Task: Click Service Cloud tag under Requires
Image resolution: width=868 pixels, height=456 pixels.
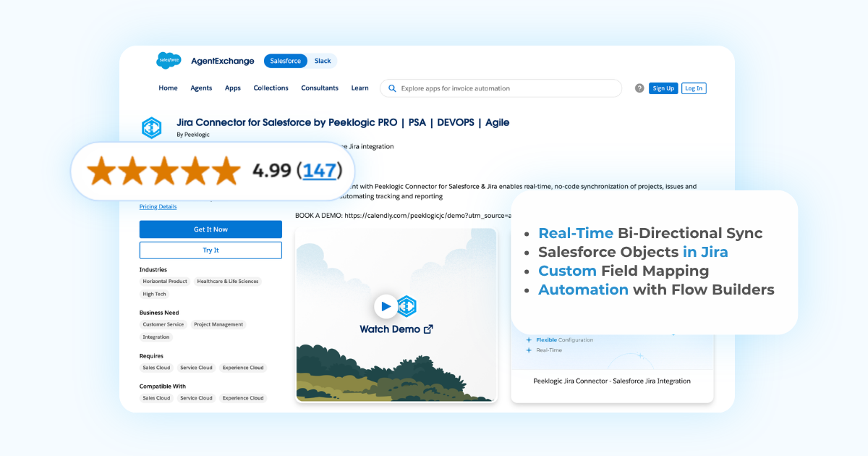Action: [196, 368]
